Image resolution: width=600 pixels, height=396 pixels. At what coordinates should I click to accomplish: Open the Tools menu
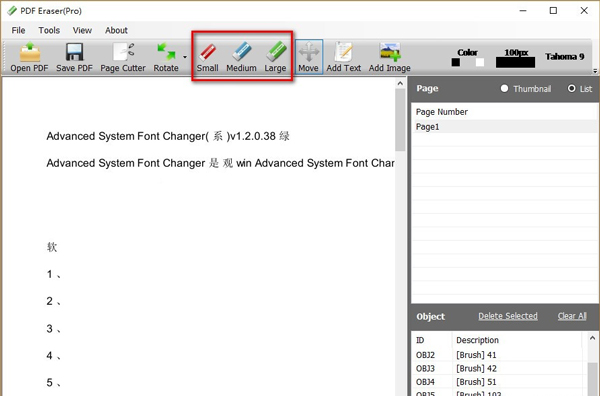[49, 30]
